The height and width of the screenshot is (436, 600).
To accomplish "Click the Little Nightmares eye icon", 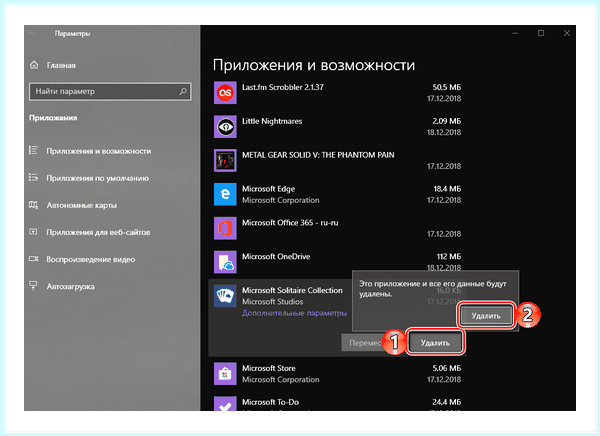I will (x=225, y=127).
